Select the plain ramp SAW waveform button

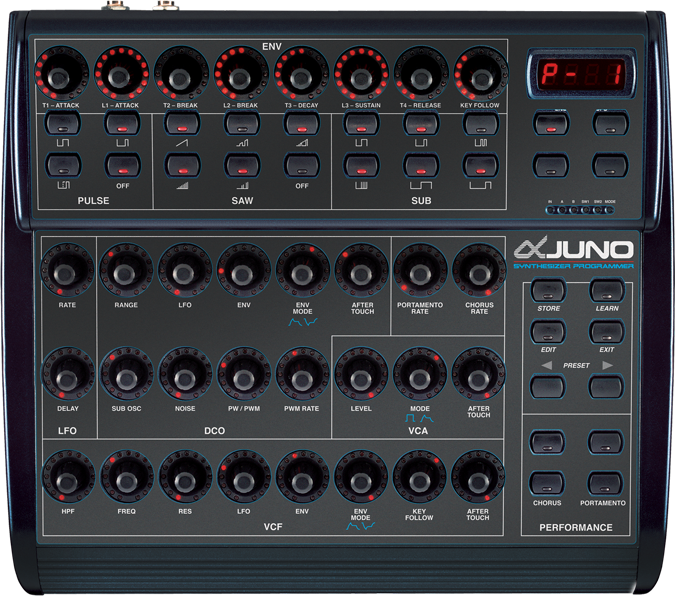coord(182,124)
